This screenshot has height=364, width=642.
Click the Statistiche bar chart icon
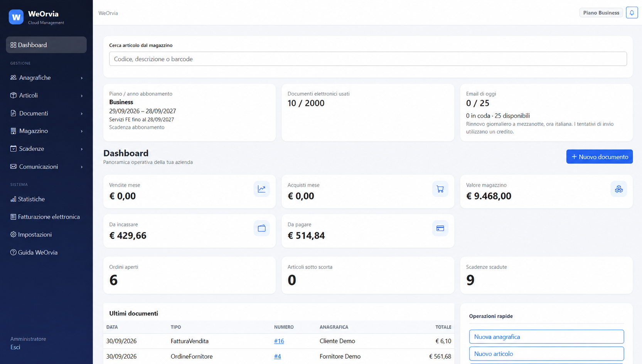pos(13,199)
